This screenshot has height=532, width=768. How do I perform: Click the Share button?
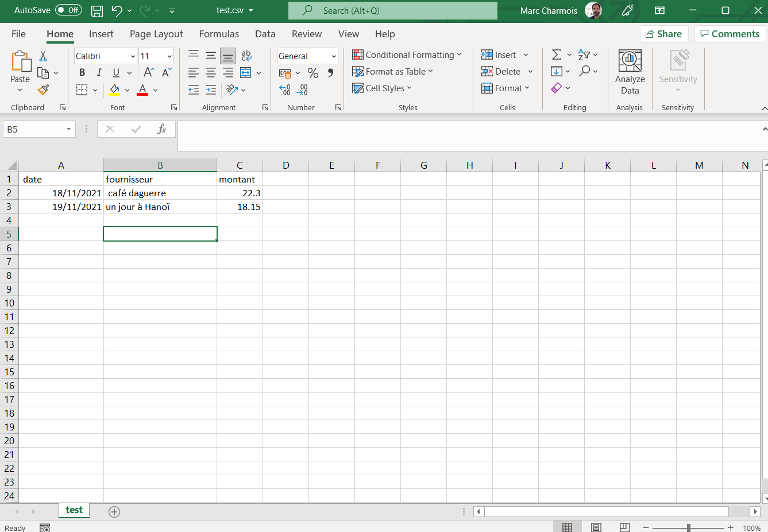coord(664,34)
